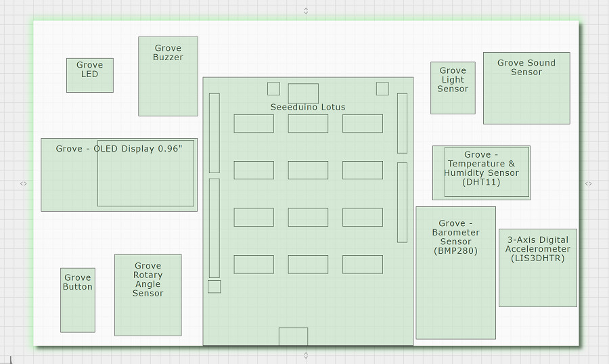Click the page-width handle left of the canvas
Viewport: 609px width, 364px height.
click(23, 183)
